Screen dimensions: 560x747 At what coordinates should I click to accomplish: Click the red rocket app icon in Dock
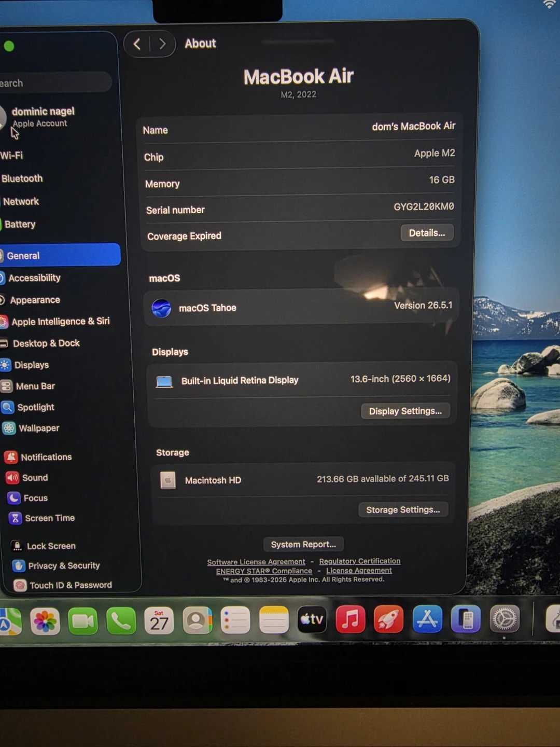tap(389, 619)
